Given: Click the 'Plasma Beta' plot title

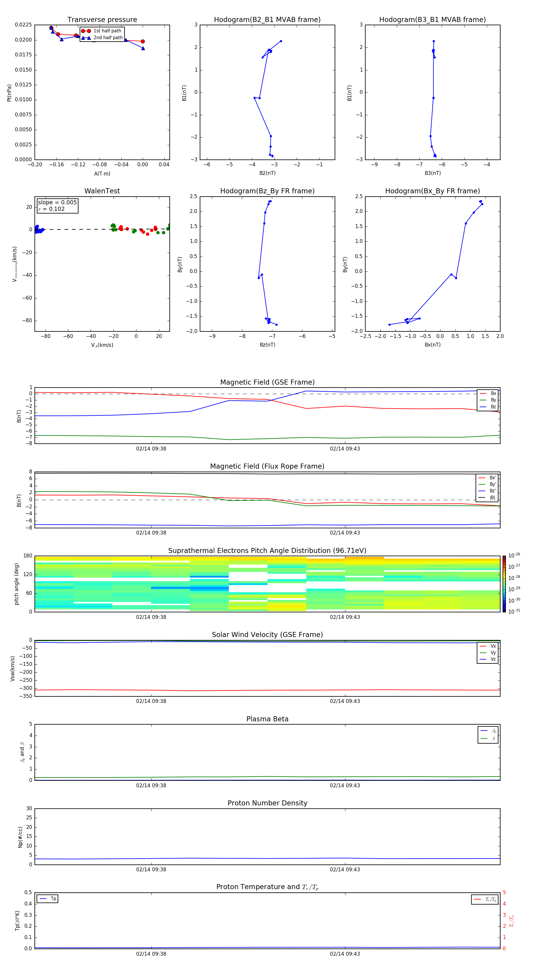Looking at the screenshot, I should click(267, 719).
